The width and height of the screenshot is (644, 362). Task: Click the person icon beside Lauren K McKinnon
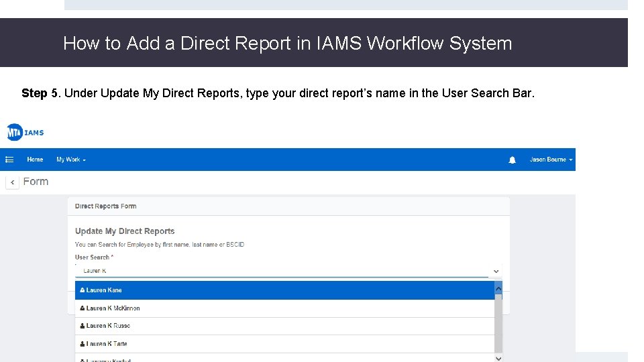tap(82, 308)
